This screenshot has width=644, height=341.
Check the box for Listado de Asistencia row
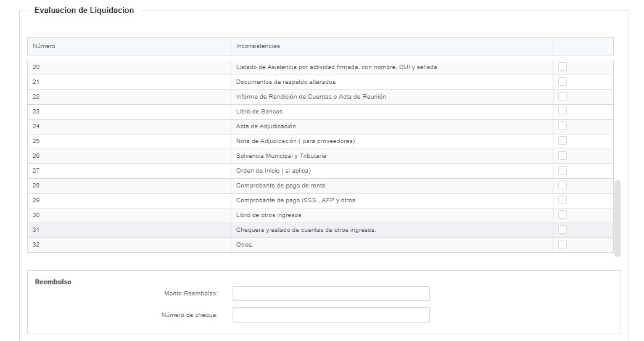coord(563,67)
